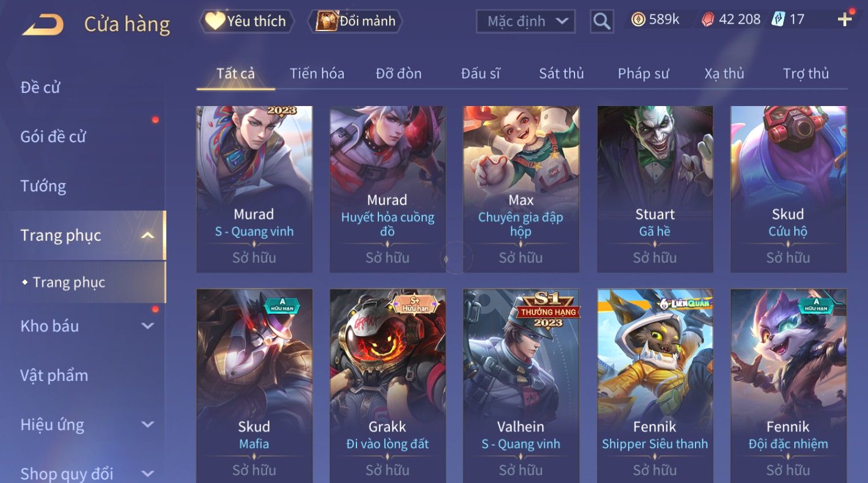The width and height of the screenshot is (868, 483).
Task: Switch to the Sát thủ tab
Action: (561, 73)
